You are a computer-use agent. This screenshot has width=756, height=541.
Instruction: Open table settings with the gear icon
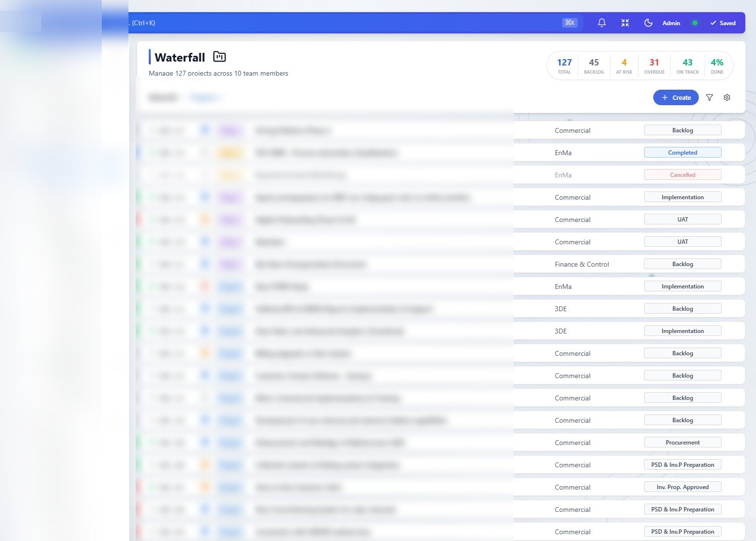[726, 97]
